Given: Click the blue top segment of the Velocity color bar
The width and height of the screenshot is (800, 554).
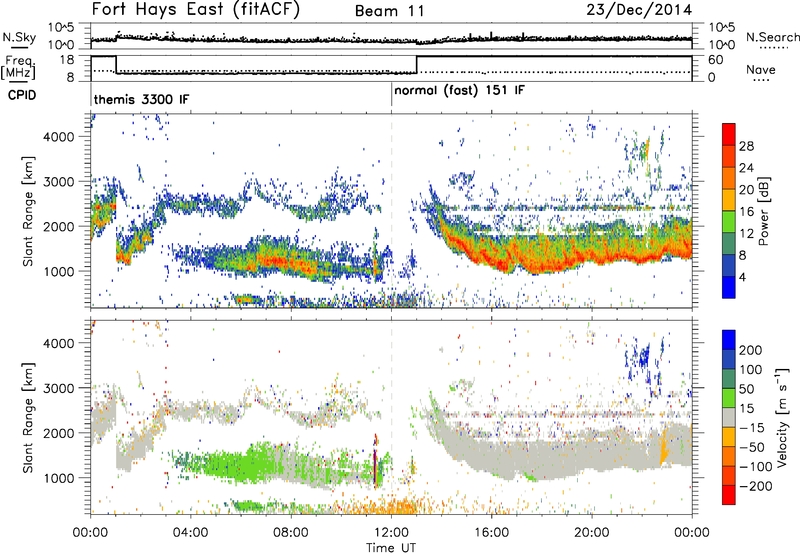Looking at the screenshot, I should click(729, 340).
